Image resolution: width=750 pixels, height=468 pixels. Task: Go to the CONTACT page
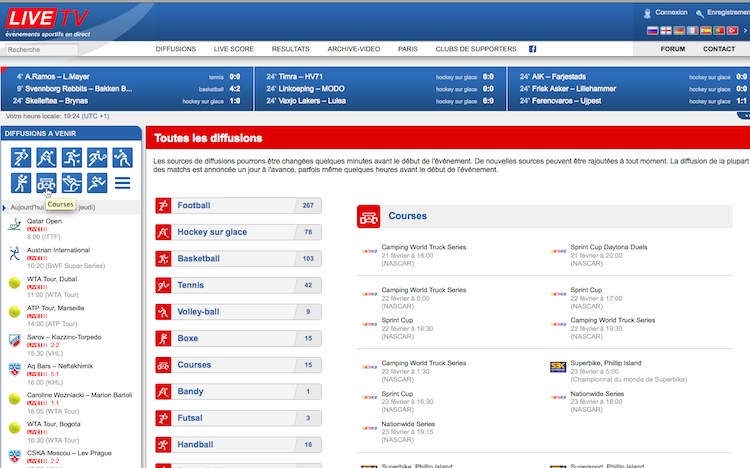pos(718,49)
